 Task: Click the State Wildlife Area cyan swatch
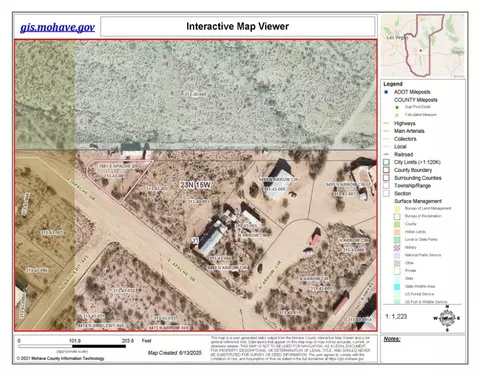coord(397,286)
